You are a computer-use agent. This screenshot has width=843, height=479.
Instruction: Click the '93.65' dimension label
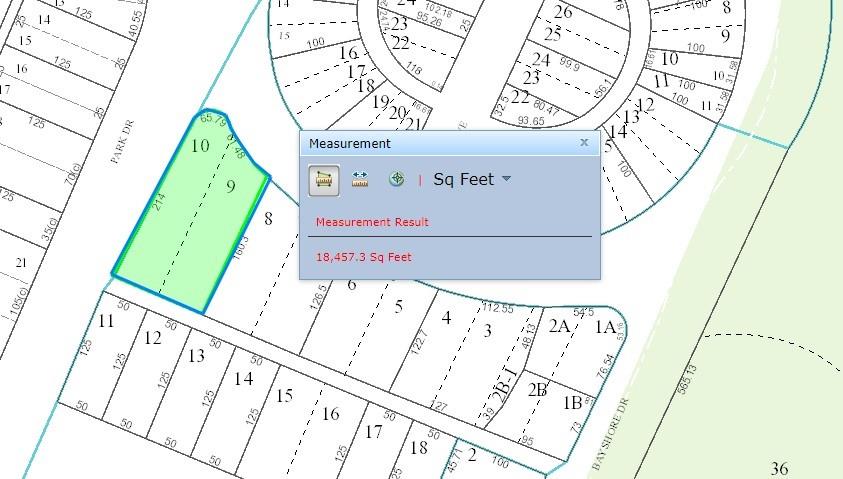click(x=531, y=120)
